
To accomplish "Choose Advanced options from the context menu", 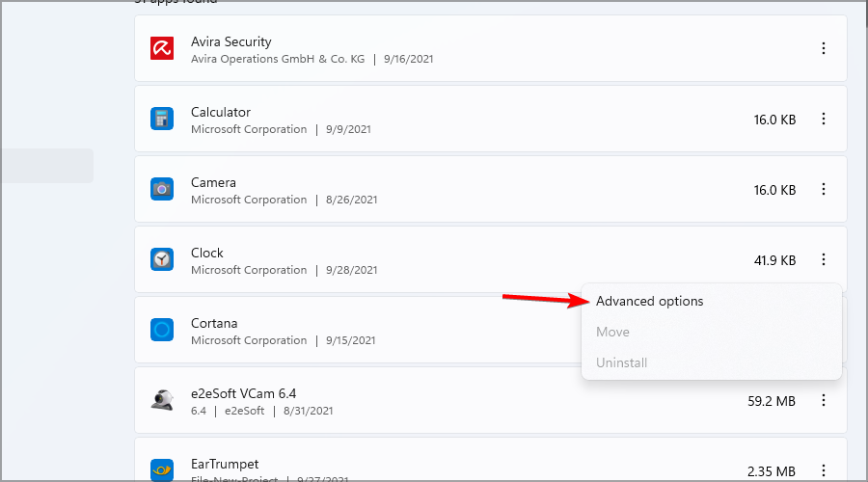I will [x=649, y=301].
